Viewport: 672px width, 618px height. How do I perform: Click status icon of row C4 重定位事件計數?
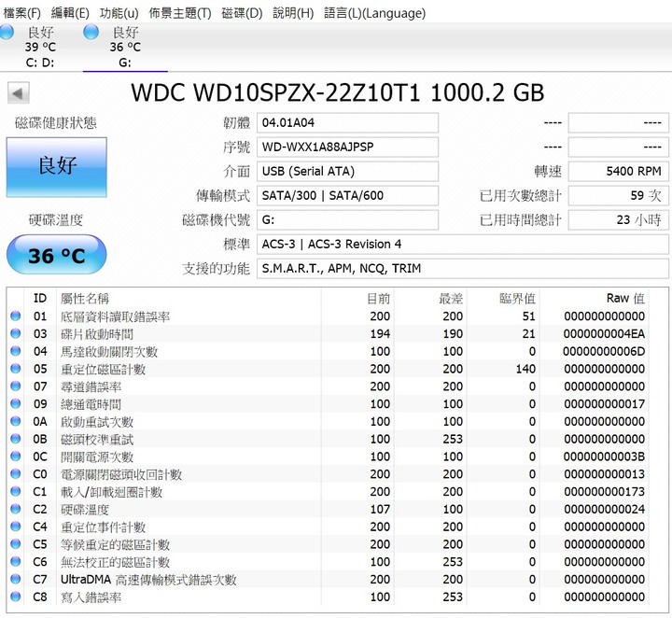tap(16, 527)
